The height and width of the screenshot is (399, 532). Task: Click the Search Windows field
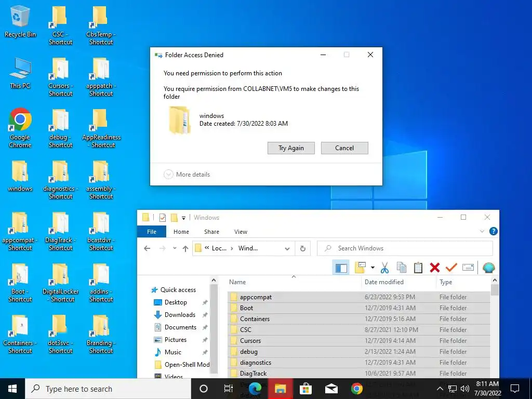(405, 248)
